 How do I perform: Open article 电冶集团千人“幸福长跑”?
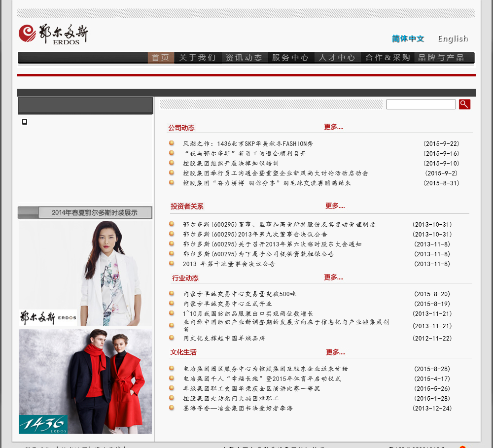pos(262,379)
